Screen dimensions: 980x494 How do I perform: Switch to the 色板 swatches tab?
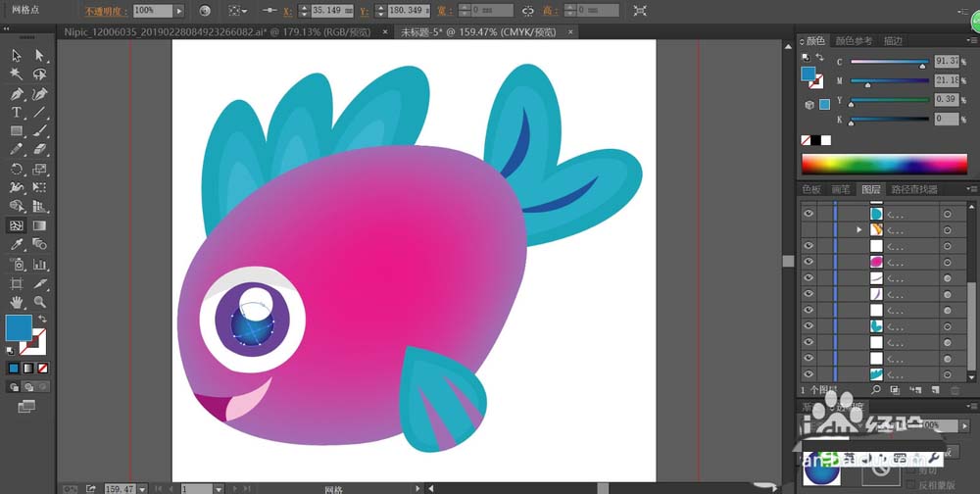(x=811, y=189)
